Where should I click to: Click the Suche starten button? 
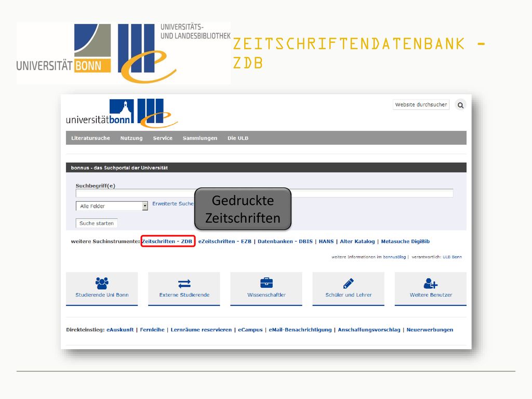click(96, 223)
